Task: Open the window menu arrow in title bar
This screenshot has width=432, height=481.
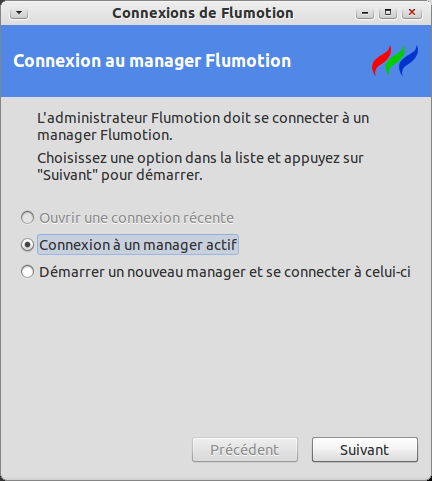Action: click(19, 13)
